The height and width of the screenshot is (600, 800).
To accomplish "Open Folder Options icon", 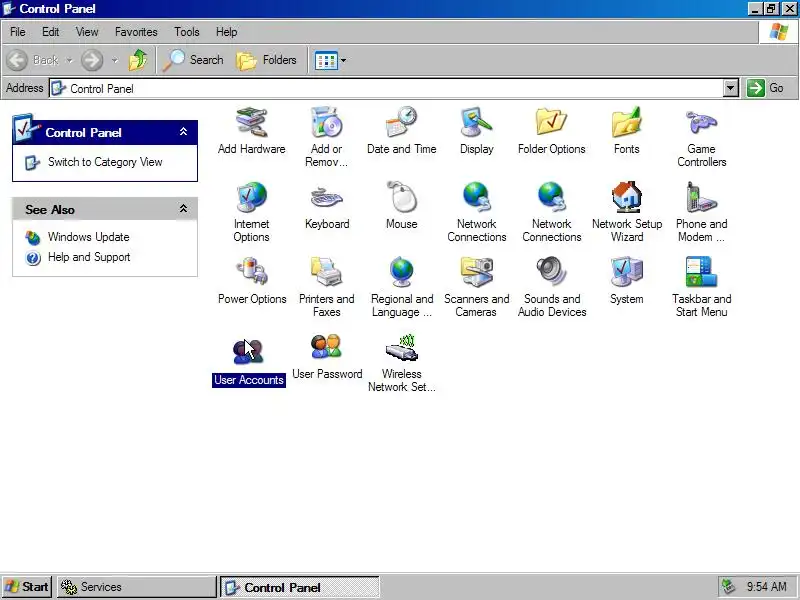I will tap(551, 122).
